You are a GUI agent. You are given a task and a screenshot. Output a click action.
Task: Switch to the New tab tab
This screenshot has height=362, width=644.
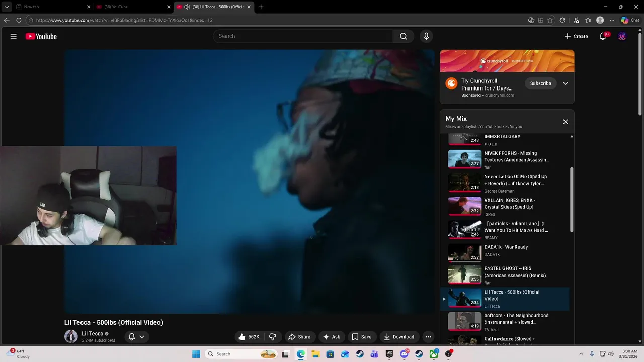point(53,7)
